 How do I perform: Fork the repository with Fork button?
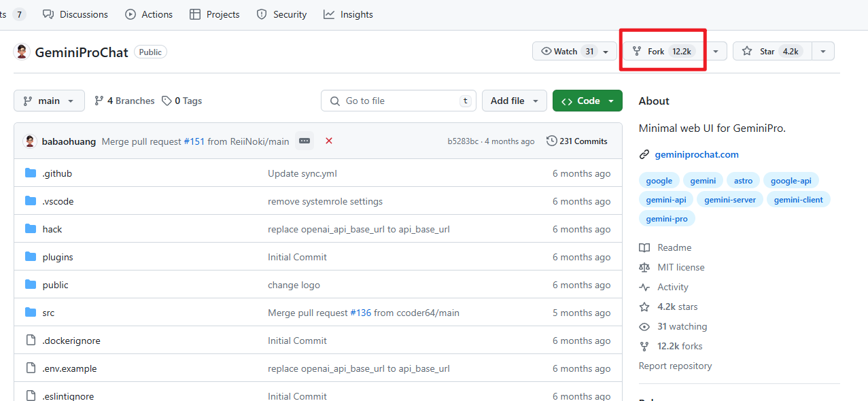(663, 52)
